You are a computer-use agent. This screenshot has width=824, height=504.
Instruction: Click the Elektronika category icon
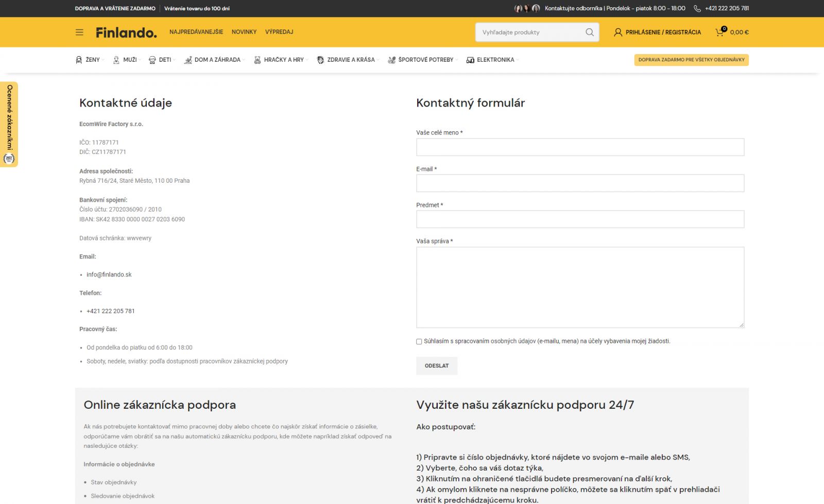470,60
